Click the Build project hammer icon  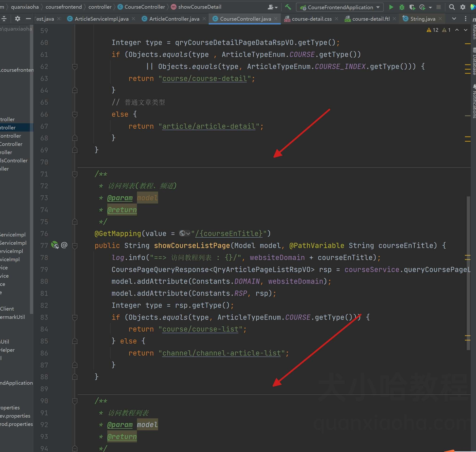coord(288,7)
